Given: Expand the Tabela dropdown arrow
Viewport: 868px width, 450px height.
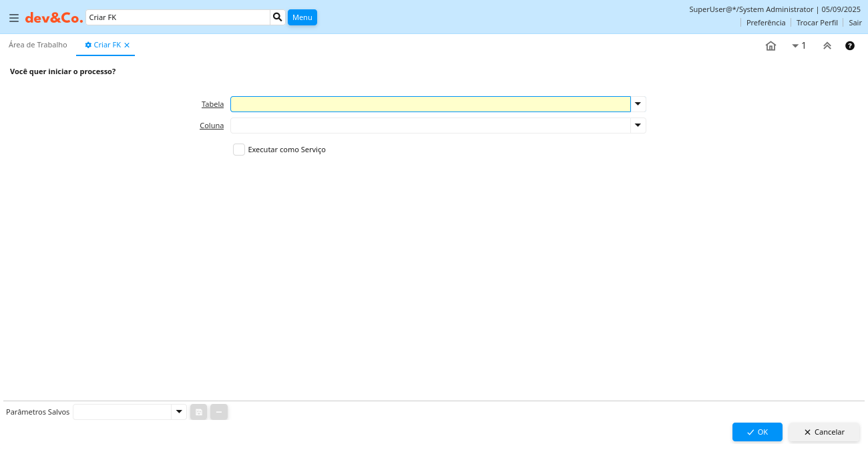Looking at the screenshot, I should tap(638, 104).
